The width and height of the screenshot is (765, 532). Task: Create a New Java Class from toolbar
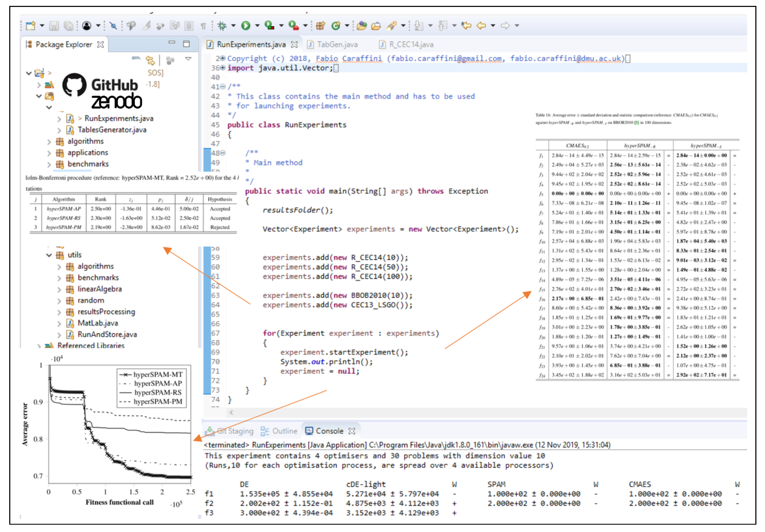click(x=336, y=26)
